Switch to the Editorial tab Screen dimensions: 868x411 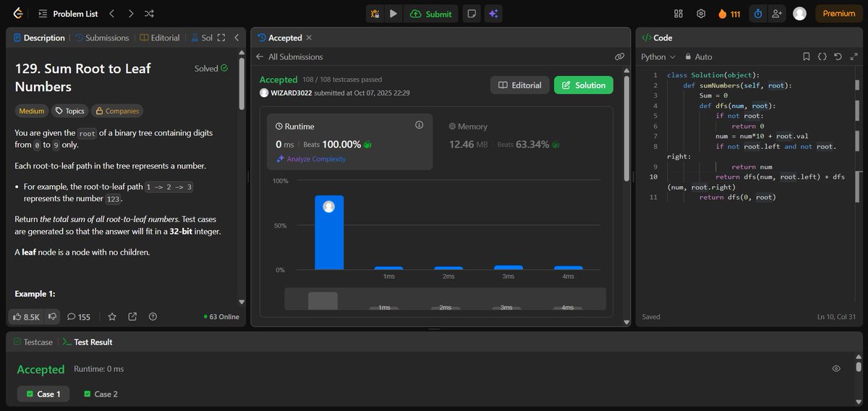pos(159,38)
